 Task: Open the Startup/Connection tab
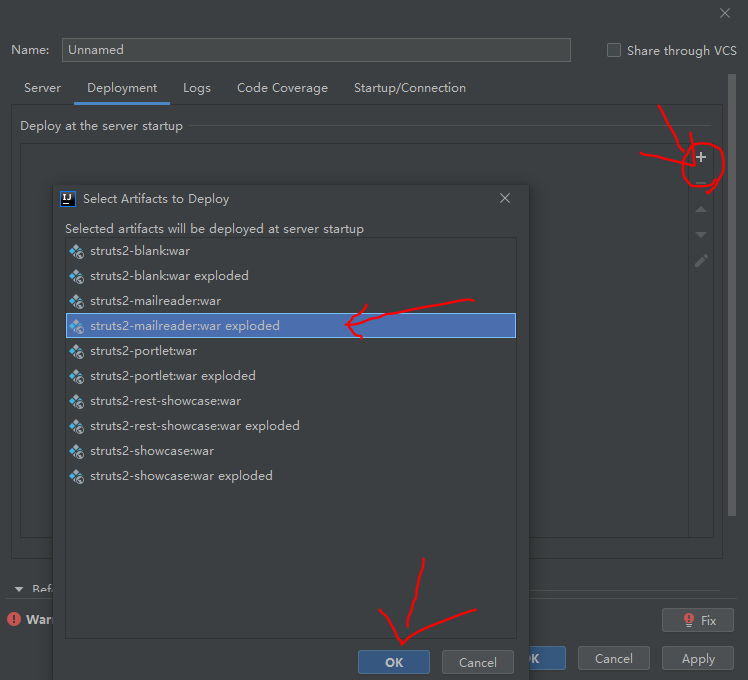coord(410,88)
